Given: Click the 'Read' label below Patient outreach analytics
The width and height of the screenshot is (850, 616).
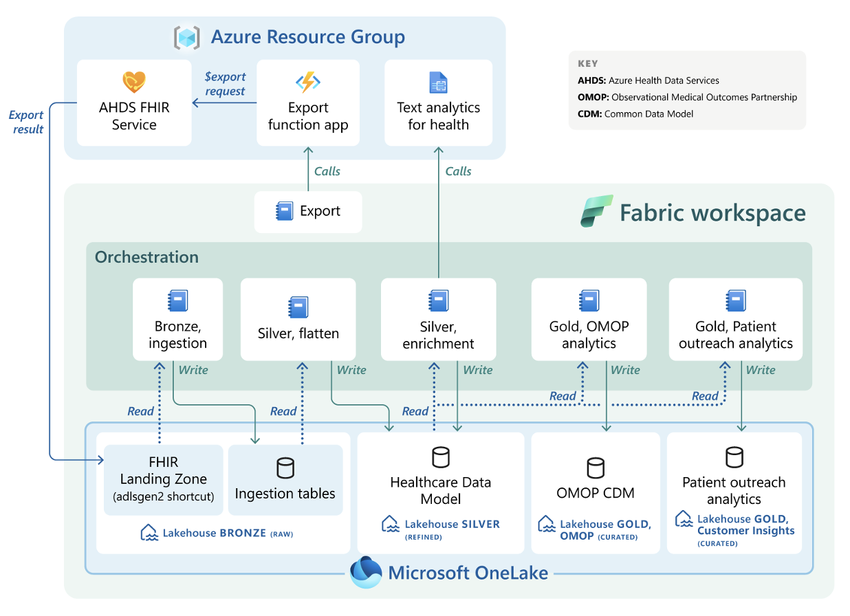Looking at the screenshot, I should (705, 396).
